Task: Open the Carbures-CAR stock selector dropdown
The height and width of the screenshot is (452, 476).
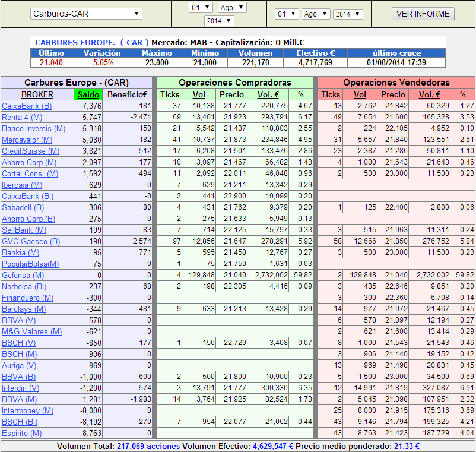Action: point(86,14)
